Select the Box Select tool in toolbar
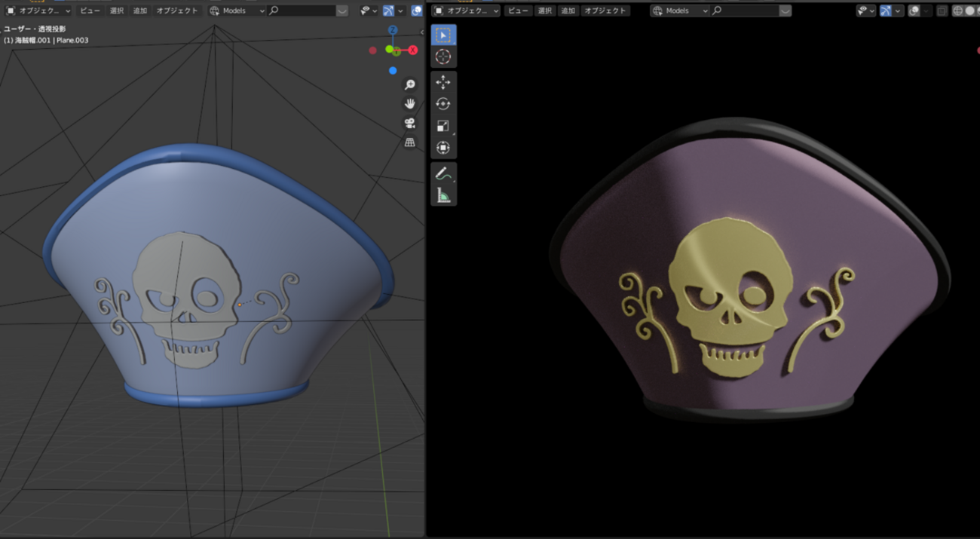The width and height of the screenshot is (980, 539). [x=443, y=35]
